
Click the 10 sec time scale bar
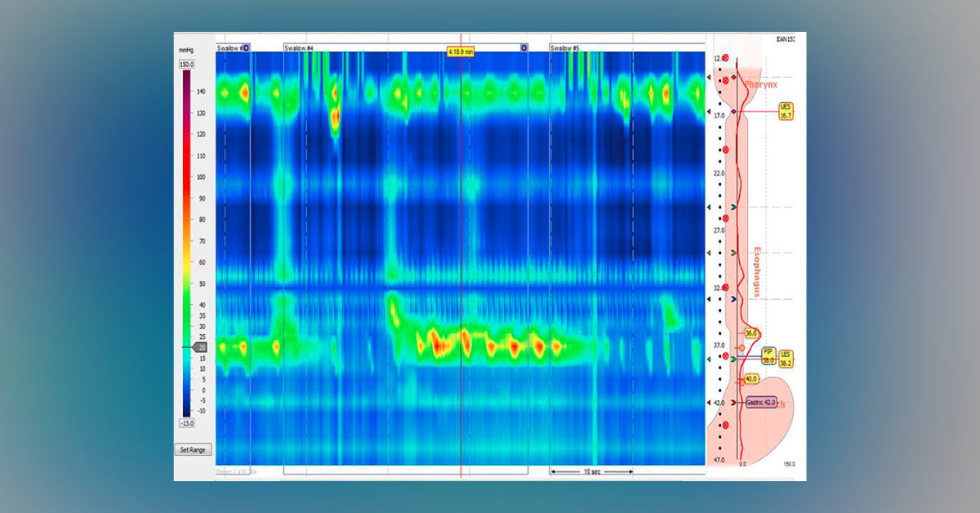pos(592,471)
